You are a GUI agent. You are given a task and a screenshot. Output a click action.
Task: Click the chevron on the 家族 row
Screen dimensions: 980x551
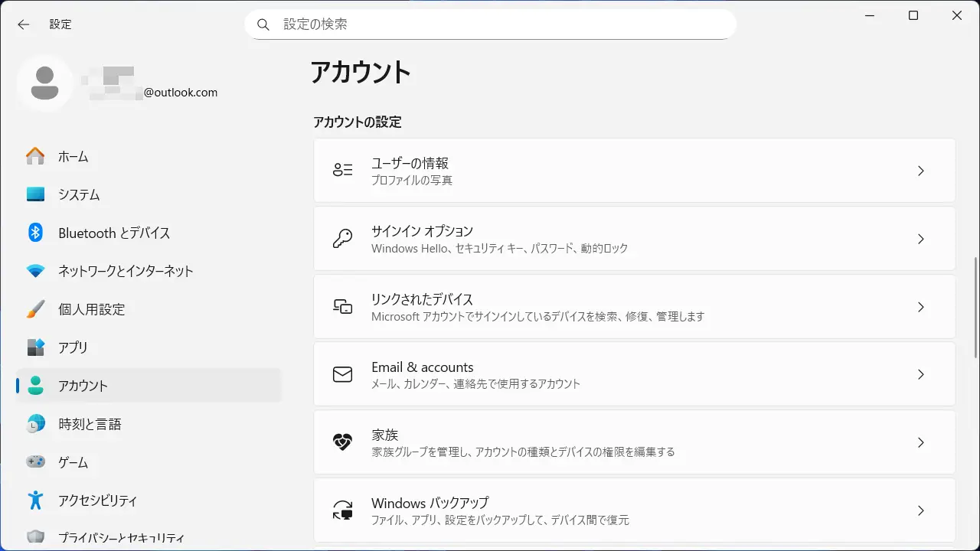click(x=921, y=442)
